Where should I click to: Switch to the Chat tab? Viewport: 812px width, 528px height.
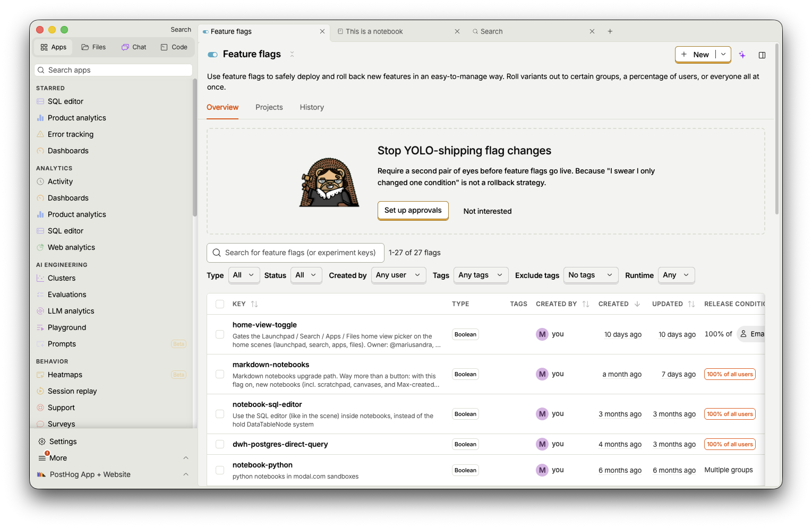click(134, 47)
